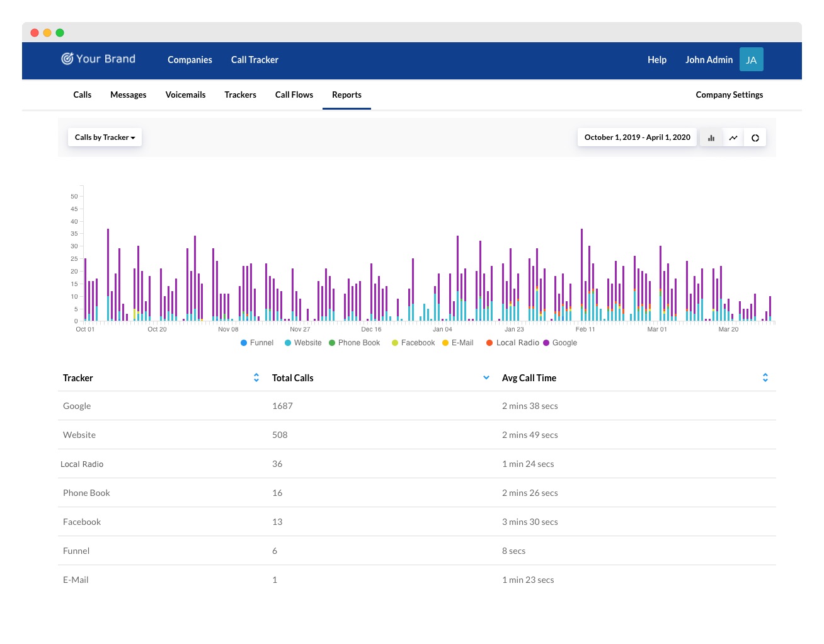This screenshot has height=644, width=824.
Task: Open Company Settings link
Action: tap(729, 95)
